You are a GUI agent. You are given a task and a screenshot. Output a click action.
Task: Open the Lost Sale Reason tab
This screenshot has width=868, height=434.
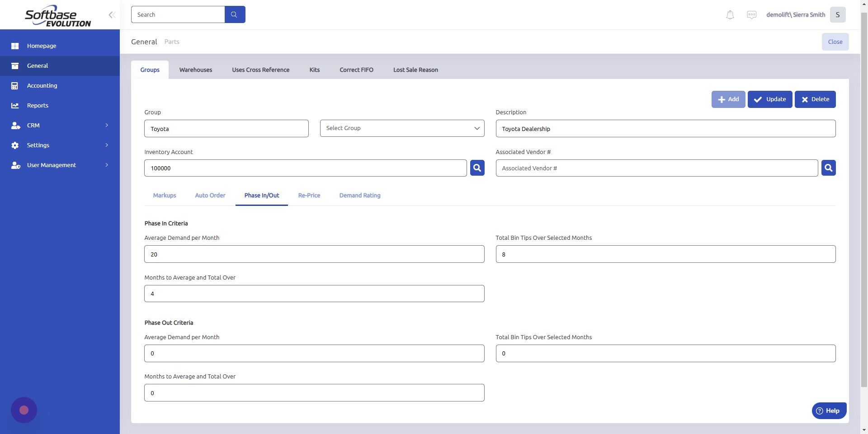point(415,70)
